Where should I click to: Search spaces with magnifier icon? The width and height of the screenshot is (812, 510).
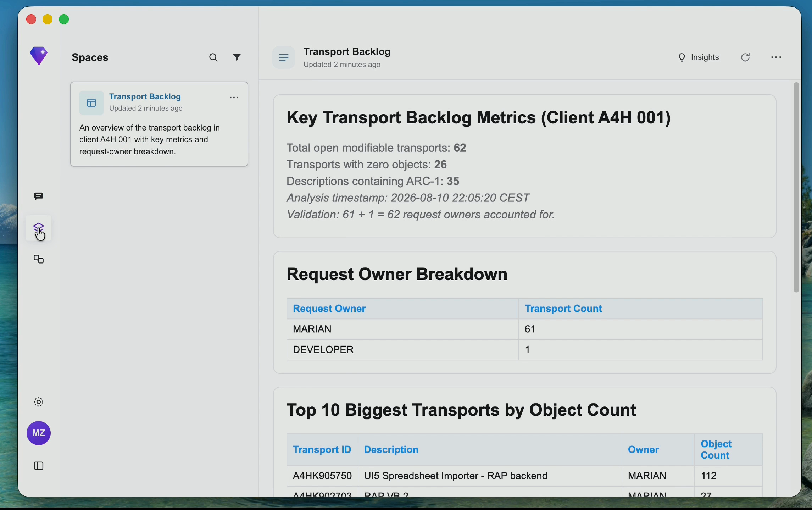[x=213, y=58]
